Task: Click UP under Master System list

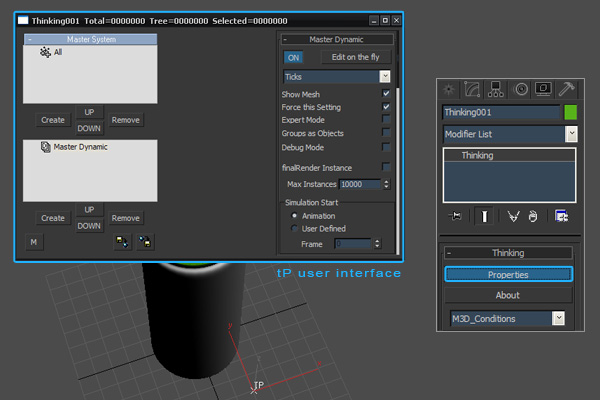Action: point(89,112)
